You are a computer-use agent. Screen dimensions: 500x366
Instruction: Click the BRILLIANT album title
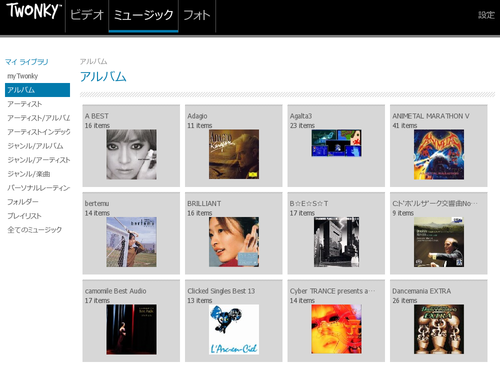204,203
